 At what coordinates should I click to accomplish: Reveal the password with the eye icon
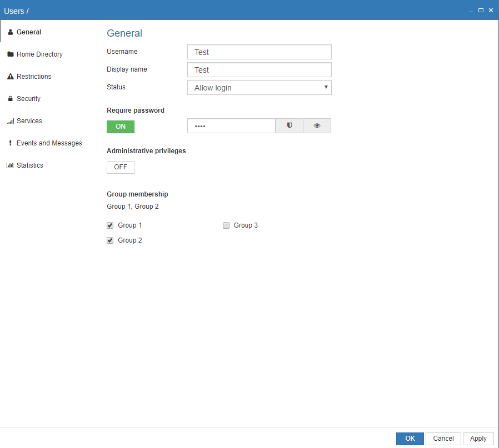[317, 125]
